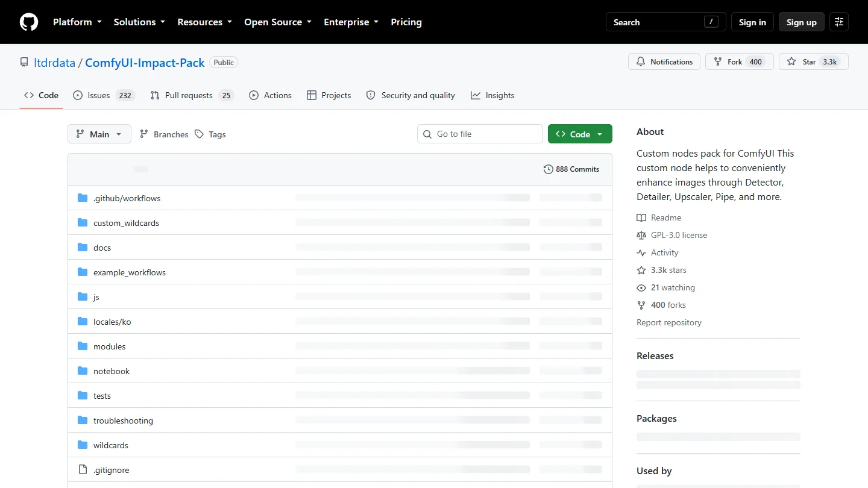Open the modules folder name

coord(110,346)
